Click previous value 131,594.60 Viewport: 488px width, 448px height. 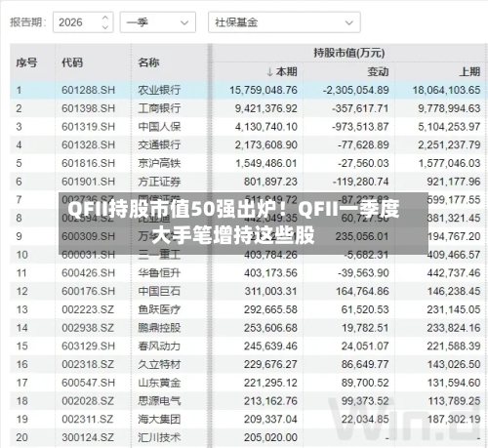454,383
